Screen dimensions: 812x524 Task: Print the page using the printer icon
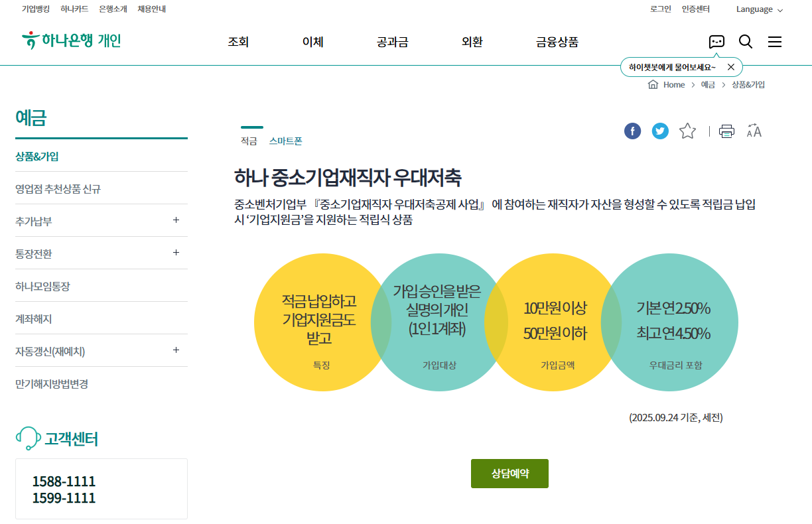point(726,131)
